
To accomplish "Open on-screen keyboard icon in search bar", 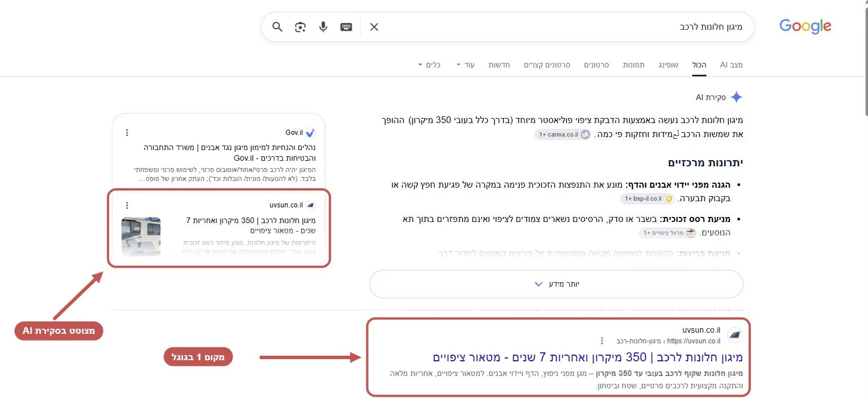I will [346, 26].
